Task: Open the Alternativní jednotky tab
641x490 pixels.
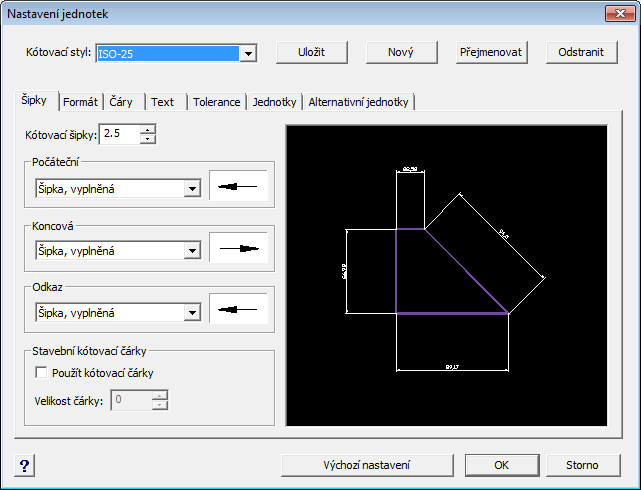Action: [x=359, y=102]
